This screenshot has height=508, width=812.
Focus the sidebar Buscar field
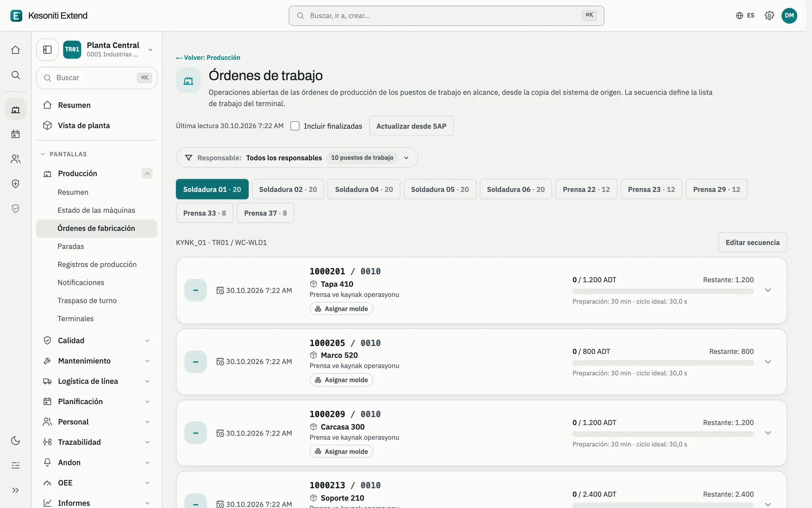coord(97,78)
